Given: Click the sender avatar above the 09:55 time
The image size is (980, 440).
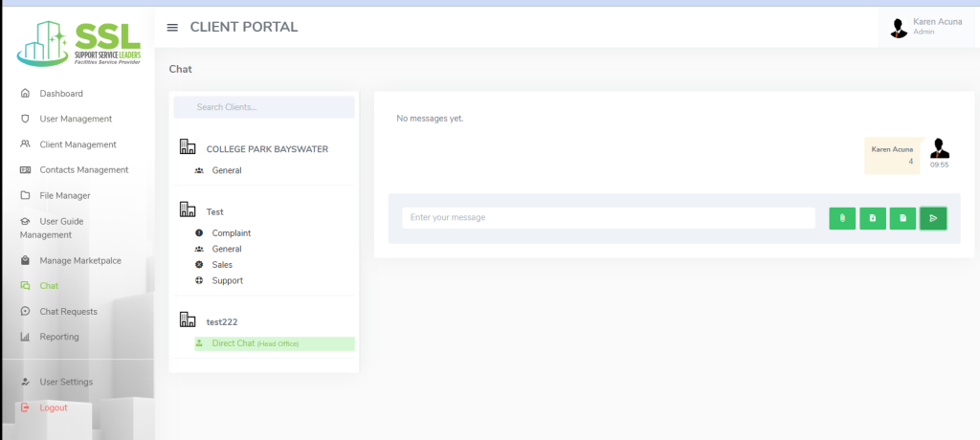Looking at the screenshot, I should click(940, 148).
